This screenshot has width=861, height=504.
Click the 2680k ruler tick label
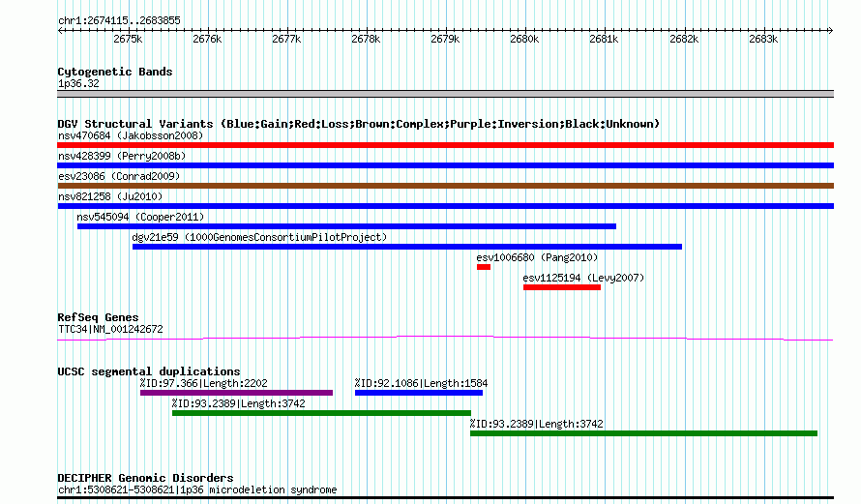click(x=524, y=39)
